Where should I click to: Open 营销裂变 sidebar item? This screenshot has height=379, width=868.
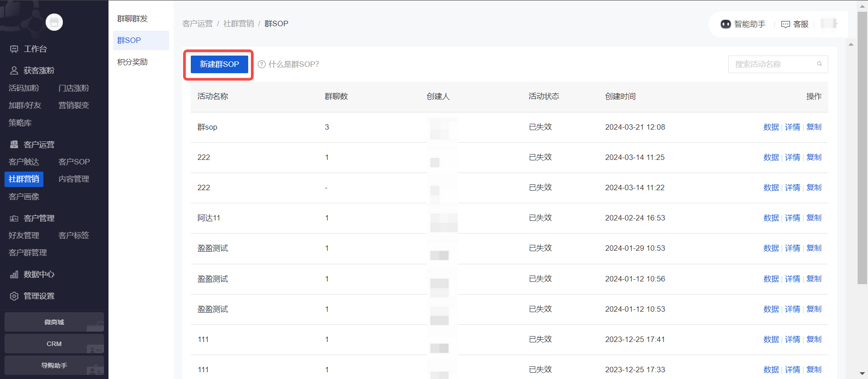click(74, 105)
